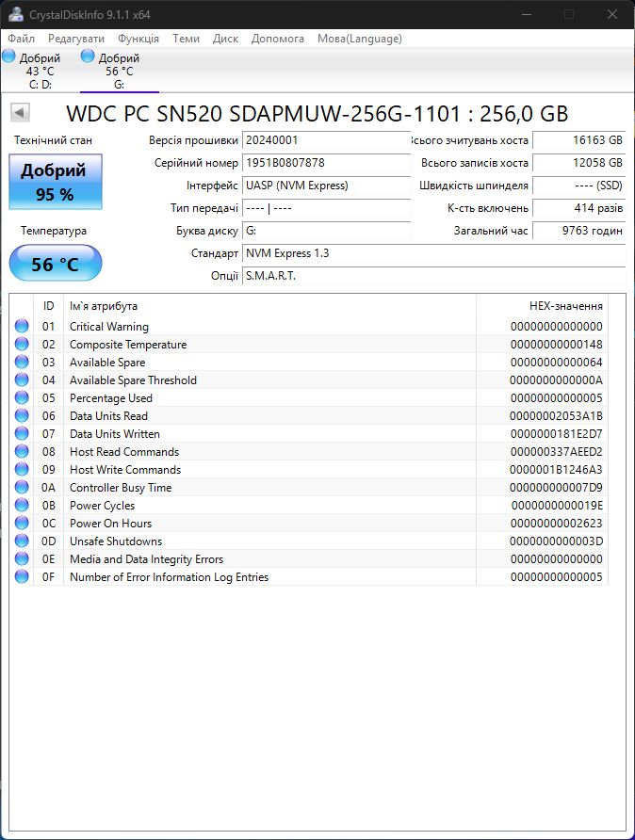Click hex value 000000337AEED2
Viewport: 635px width, 840px height.
click(556, 452)
